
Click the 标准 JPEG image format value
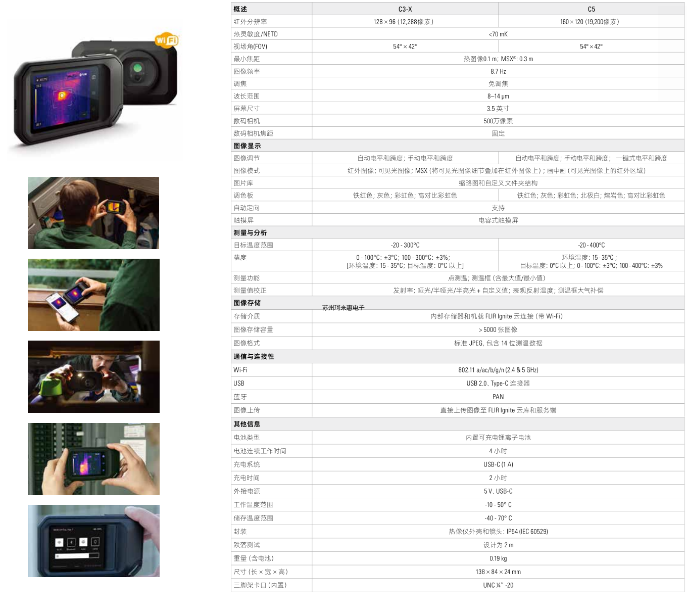pyautogui.click(x=498, y=343)
